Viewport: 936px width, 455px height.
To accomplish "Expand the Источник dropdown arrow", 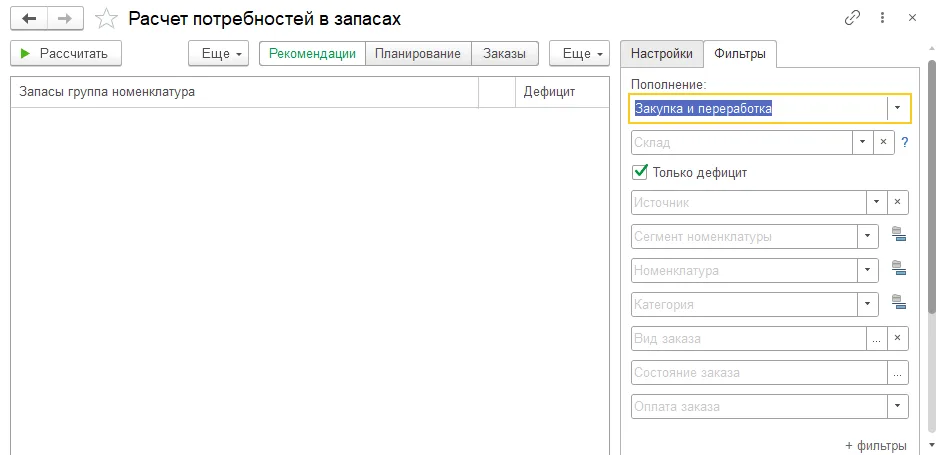I will coord(876,202).
